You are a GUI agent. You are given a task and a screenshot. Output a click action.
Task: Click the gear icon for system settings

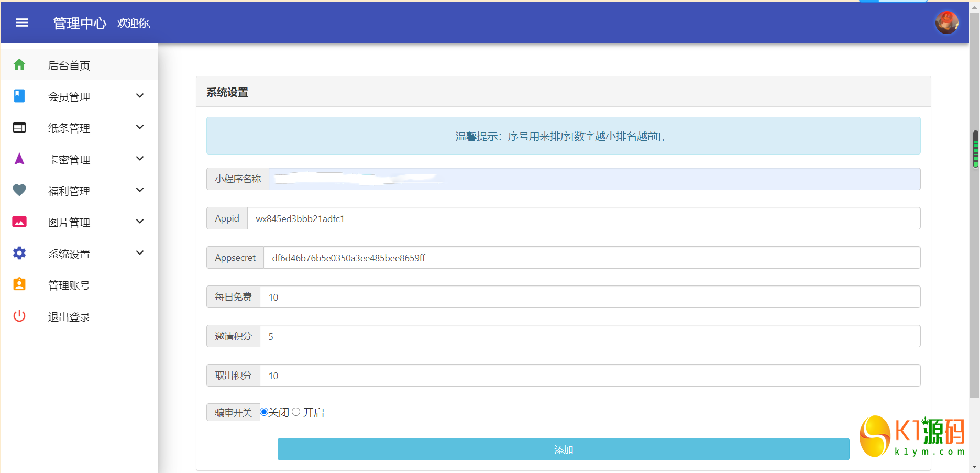click(19, 253)
